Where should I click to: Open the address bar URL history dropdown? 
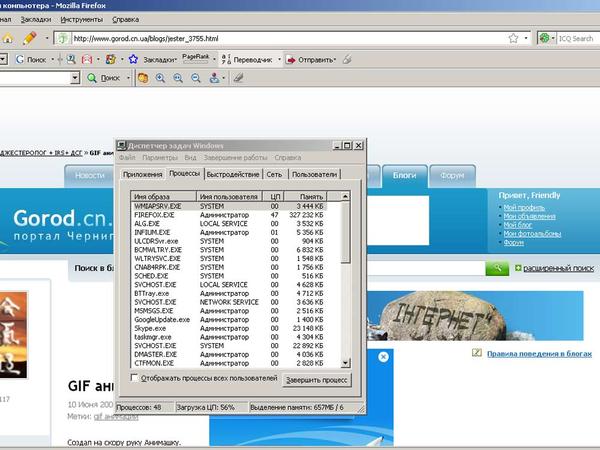tap(527, 38)
